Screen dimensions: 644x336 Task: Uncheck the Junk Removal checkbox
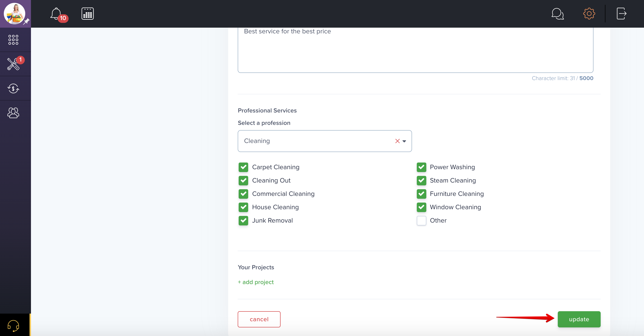(x=243, y=221)
